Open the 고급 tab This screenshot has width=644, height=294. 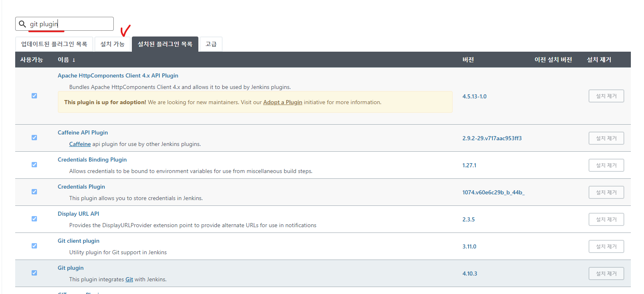coord(211,44)
